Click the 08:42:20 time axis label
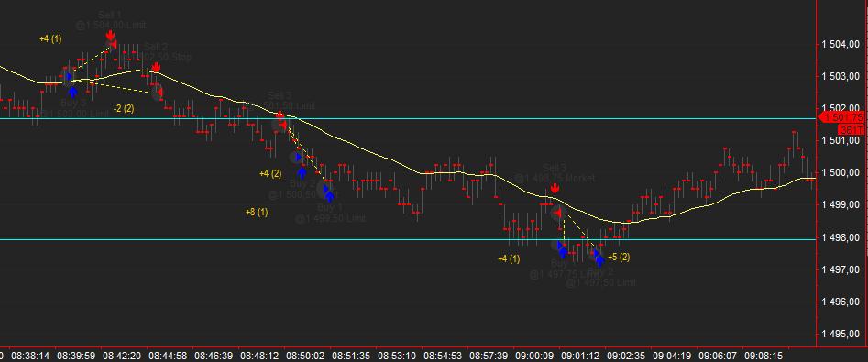 122,355
